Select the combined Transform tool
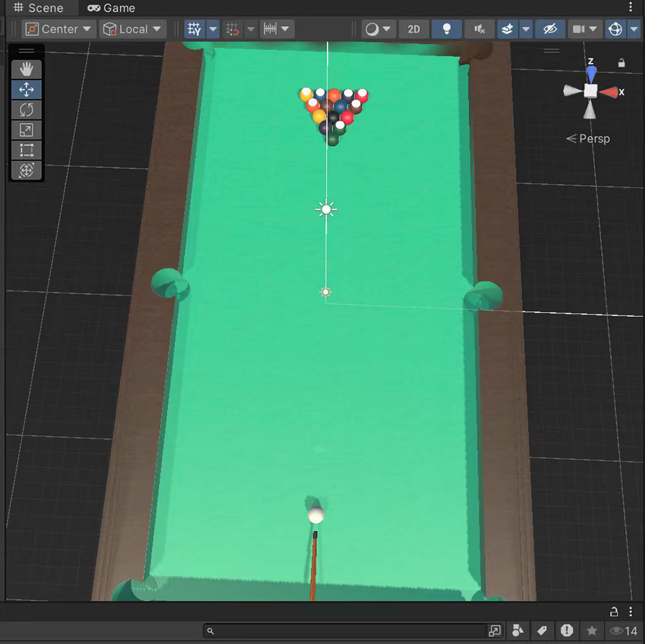The height and width of the screenshot is (644, 645). [x=27, y=171]
